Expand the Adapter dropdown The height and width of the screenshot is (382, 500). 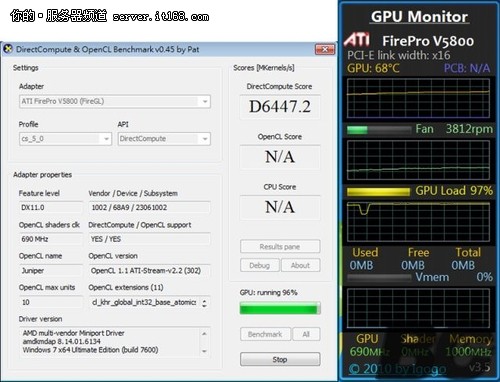(x=205, y=101)
